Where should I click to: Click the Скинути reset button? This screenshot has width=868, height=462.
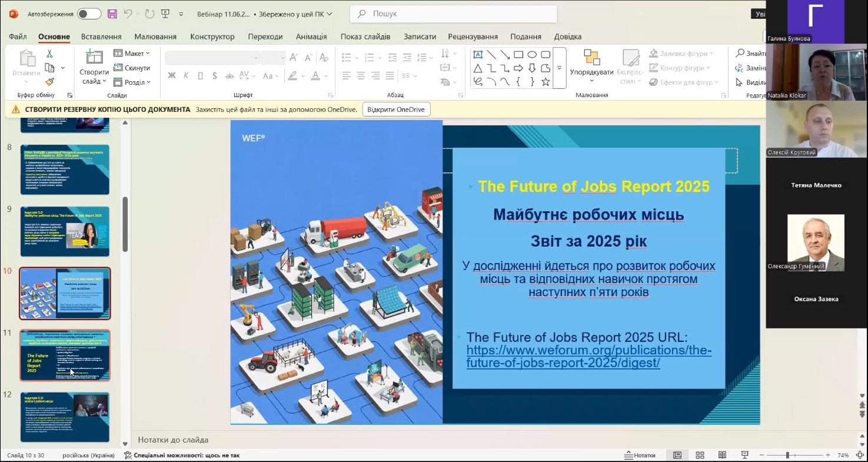(x=132, y=68)
